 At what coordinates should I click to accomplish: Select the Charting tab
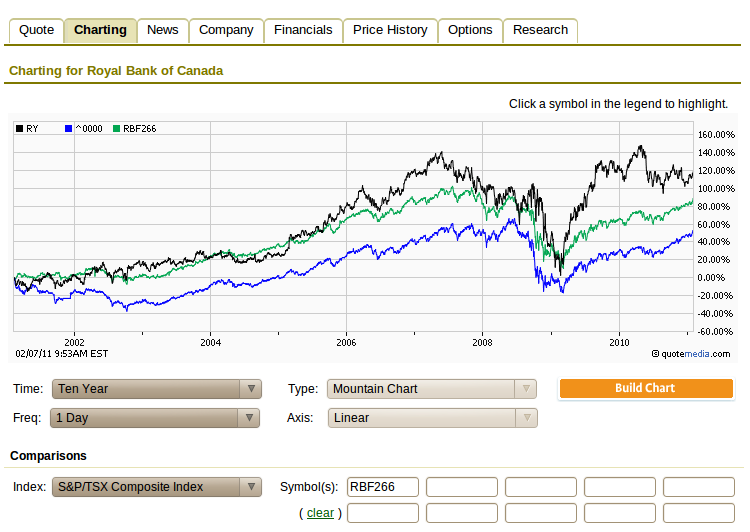[x=100, y=30]
